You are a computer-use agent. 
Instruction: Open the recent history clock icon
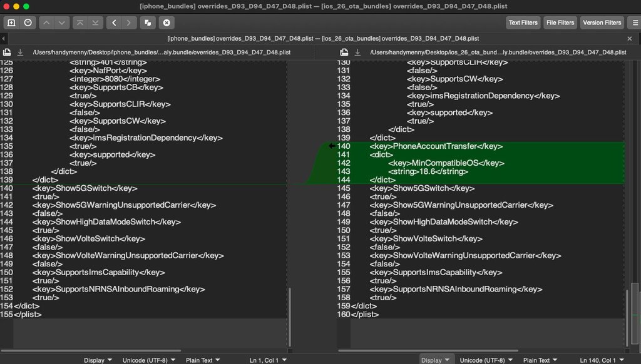point(28,23)
